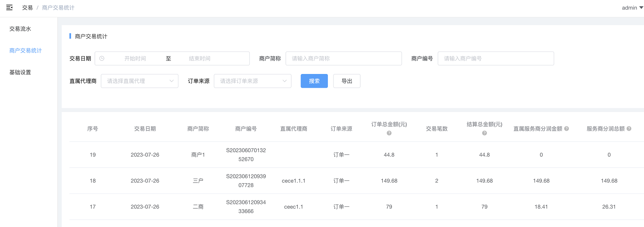The width and height of the screenshot is (644, 227).
Task: Open 基础设置 in the sidebar
Action: coord(20,72)
